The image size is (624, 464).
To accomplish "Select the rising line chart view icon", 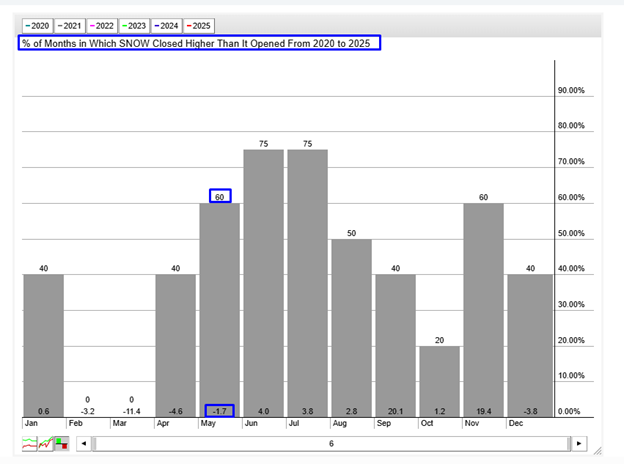I will coord(46,443).
